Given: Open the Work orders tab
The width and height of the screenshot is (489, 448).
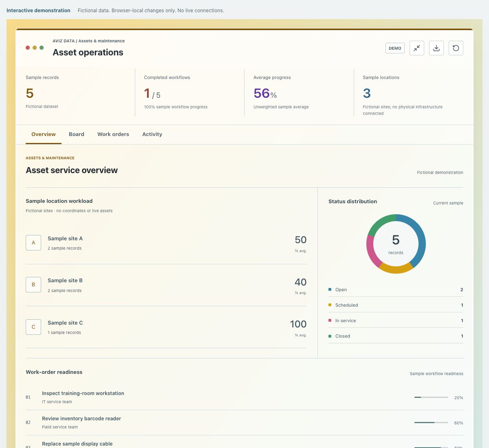Looking at the screenshot, I should (113, 134).
